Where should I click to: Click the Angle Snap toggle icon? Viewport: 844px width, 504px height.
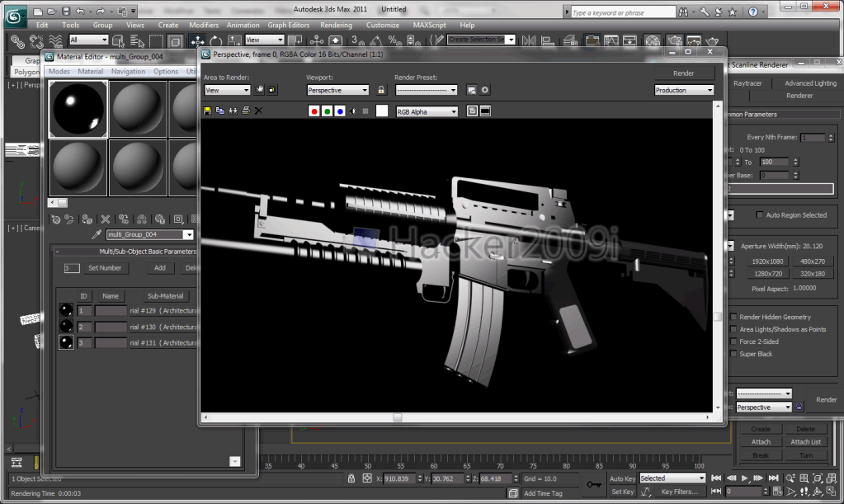(x=375, y=41)
